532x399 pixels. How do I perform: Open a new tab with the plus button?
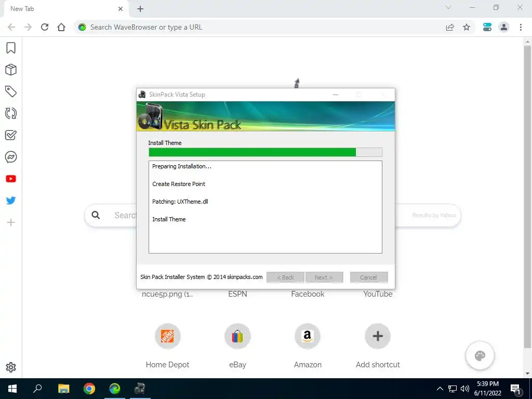tap(140, 9)
